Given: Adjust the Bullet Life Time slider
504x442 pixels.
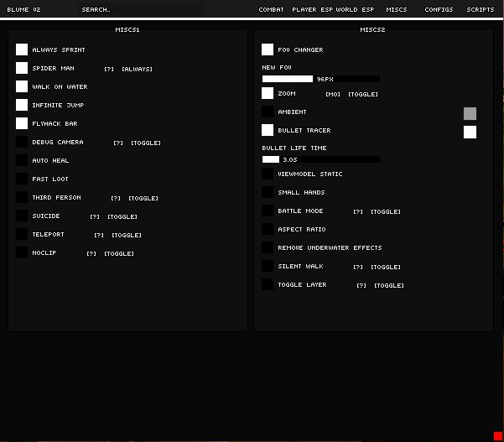Looking at the screenshot, I should coord(320,159).
